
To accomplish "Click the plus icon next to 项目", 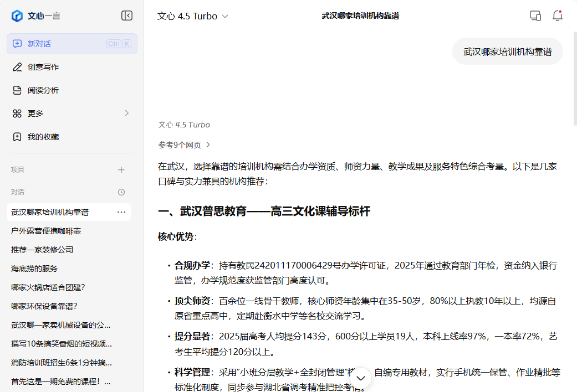I will (121, 169).
